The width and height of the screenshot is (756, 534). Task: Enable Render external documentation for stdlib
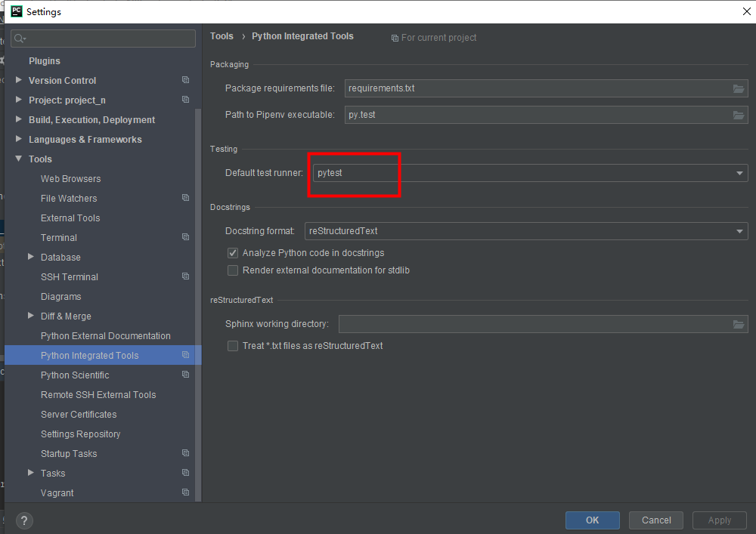pyautogui.click(x=233, y=270)
